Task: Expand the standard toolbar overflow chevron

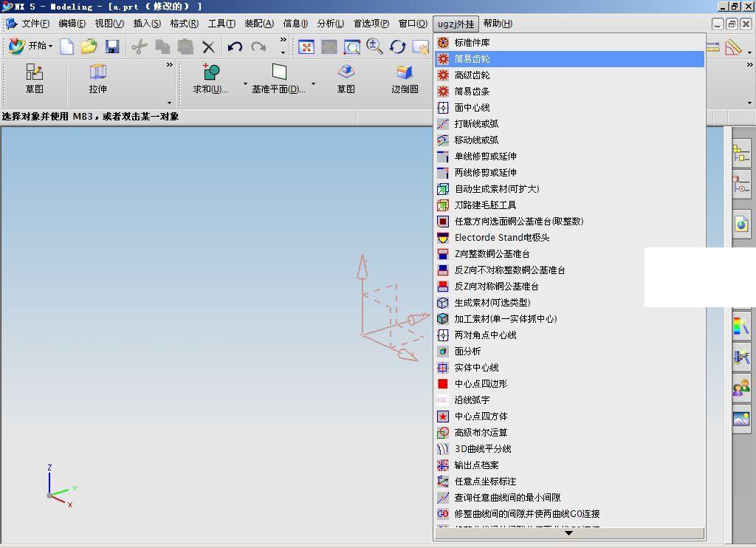Action: point(283,40)
